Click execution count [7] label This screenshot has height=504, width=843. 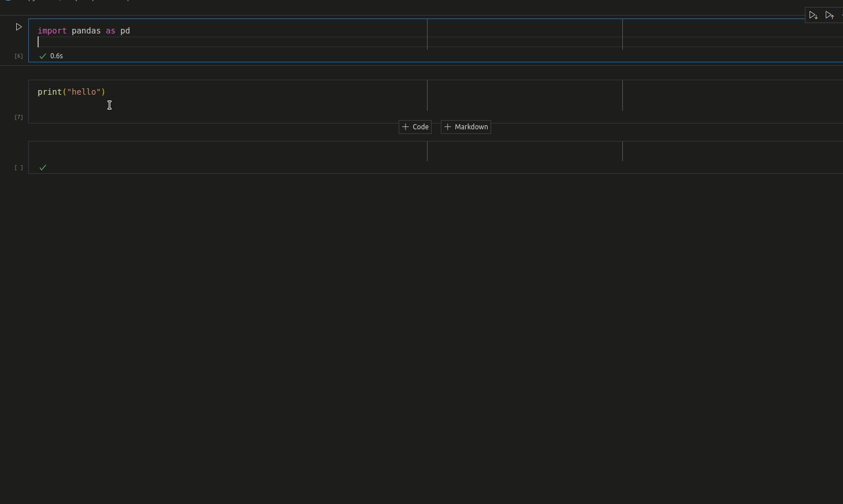click(18, 117)
